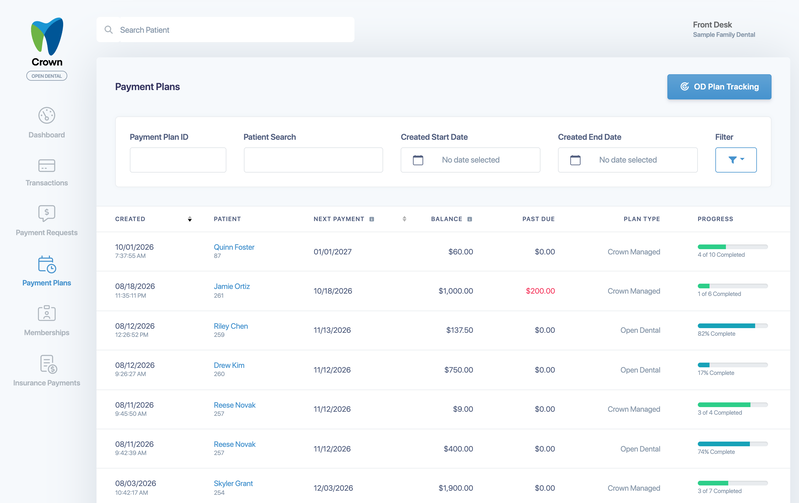799x503 pixels.
Task: Click created date 10/01/2026
Action: click(135, 247)
